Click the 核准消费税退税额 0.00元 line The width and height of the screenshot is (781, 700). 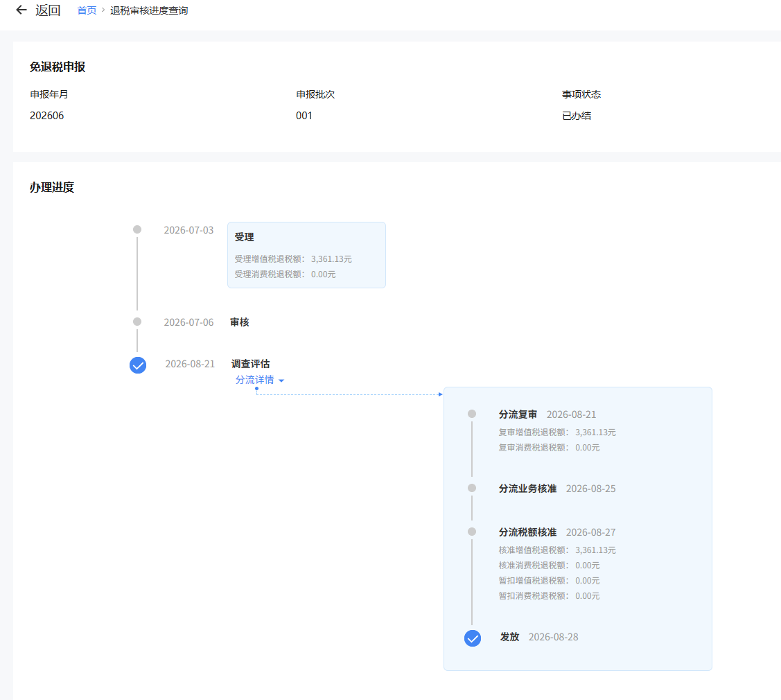(x=549, y=566)
